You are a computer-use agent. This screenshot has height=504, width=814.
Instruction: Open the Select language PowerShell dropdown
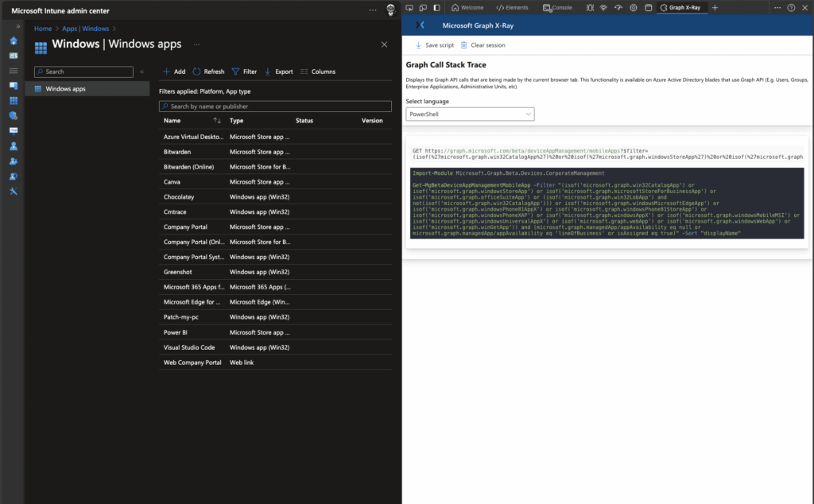pos(470,114)
